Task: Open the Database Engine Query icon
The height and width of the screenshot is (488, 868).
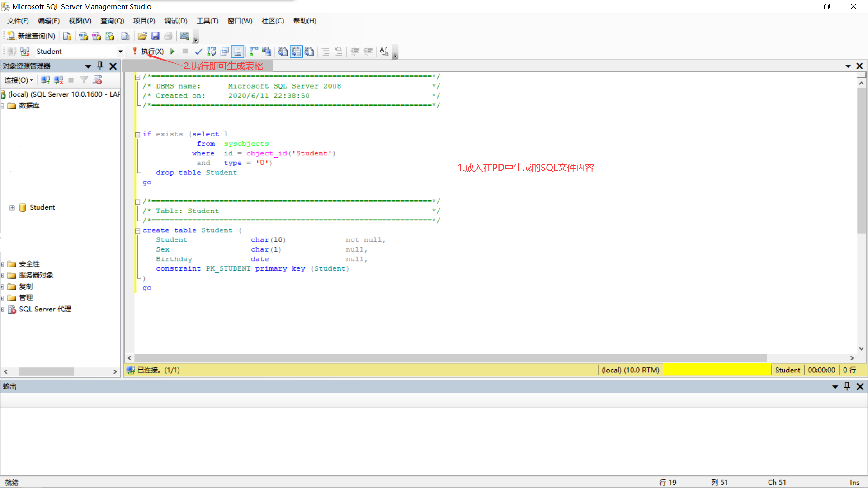Action: tap(67, 36)
